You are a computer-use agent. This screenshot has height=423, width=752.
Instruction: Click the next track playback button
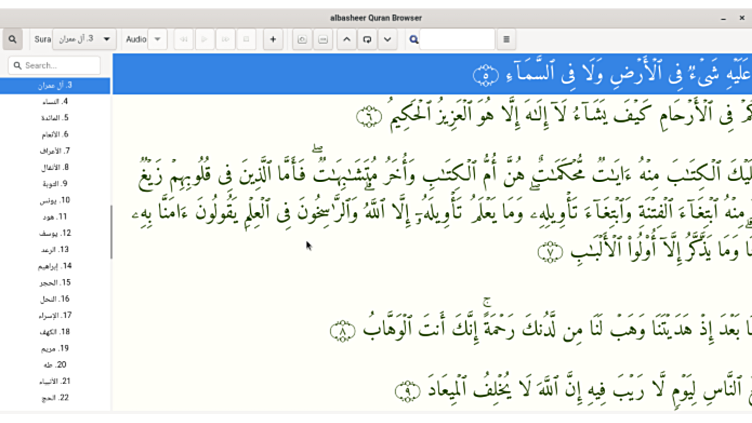point(225,39)
